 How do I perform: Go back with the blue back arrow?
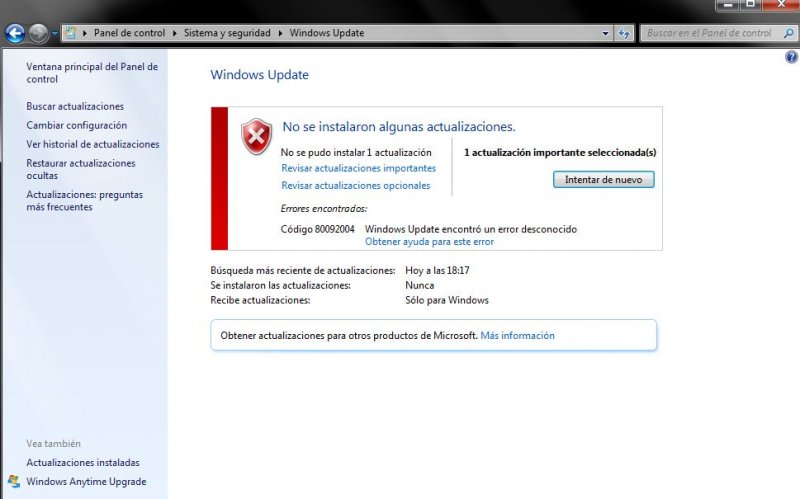[15, 34]
